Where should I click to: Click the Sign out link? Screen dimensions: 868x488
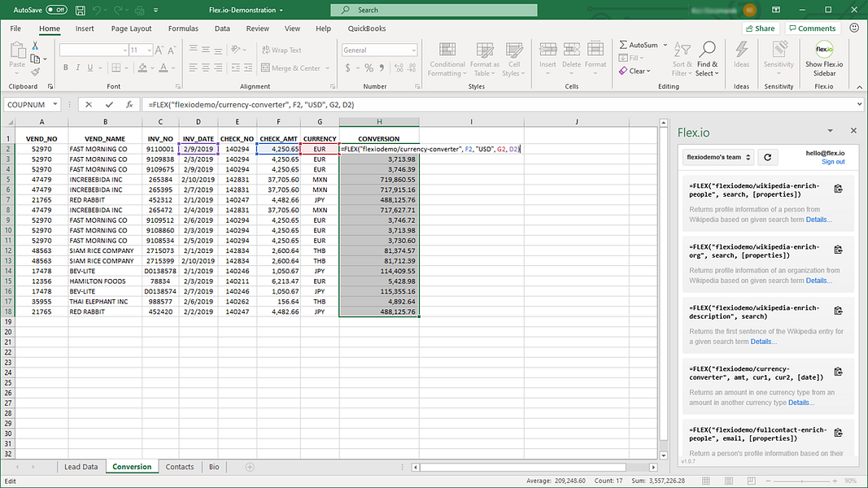(x=832, y=162)
